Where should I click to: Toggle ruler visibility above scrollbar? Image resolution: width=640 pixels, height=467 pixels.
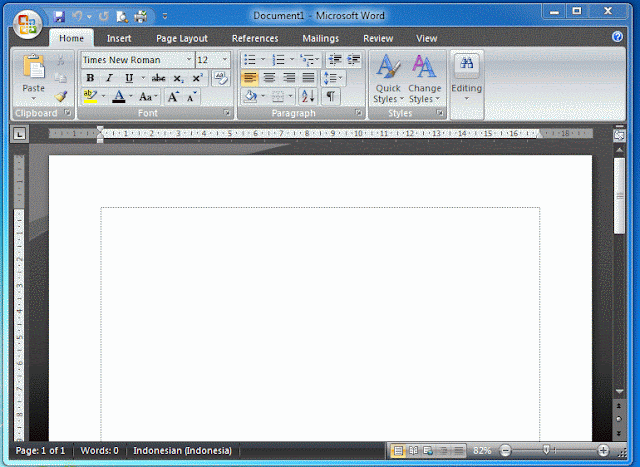[619, 135]
